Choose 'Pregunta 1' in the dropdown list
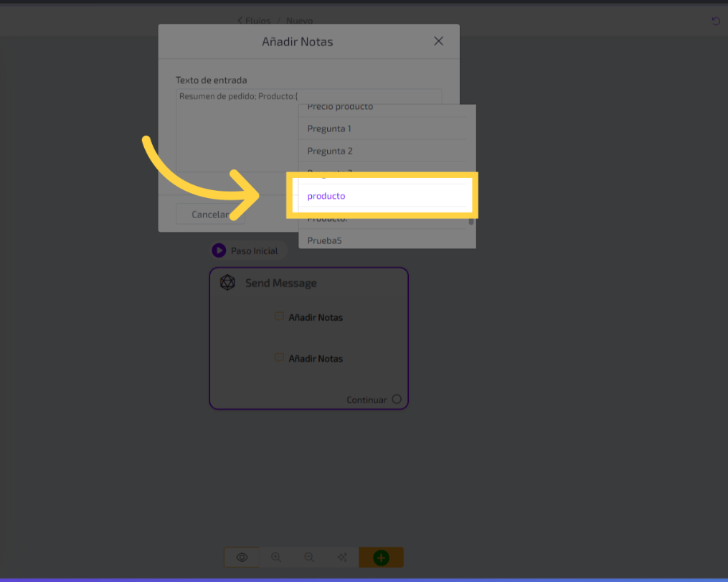728x582 pixels. click(x=329, y=129)
